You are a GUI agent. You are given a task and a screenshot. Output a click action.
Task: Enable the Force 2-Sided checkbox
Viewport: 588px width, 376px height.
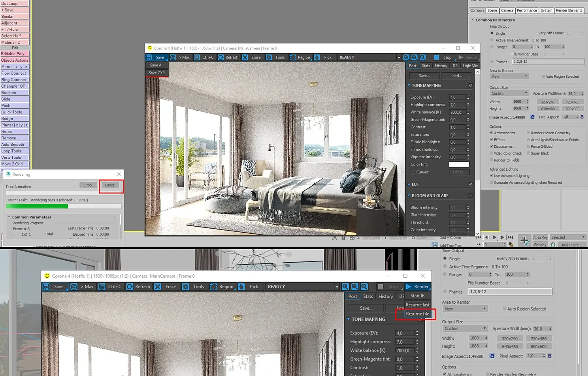529,146
